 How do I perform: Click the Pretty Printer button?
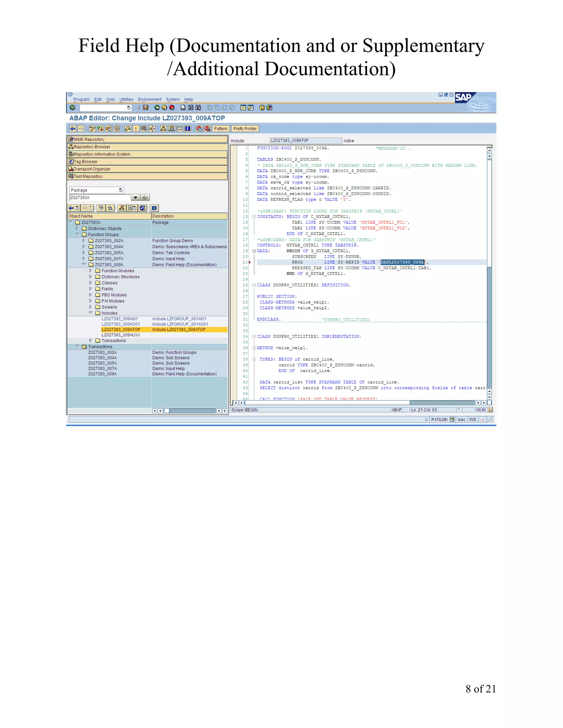coord(245,129)
